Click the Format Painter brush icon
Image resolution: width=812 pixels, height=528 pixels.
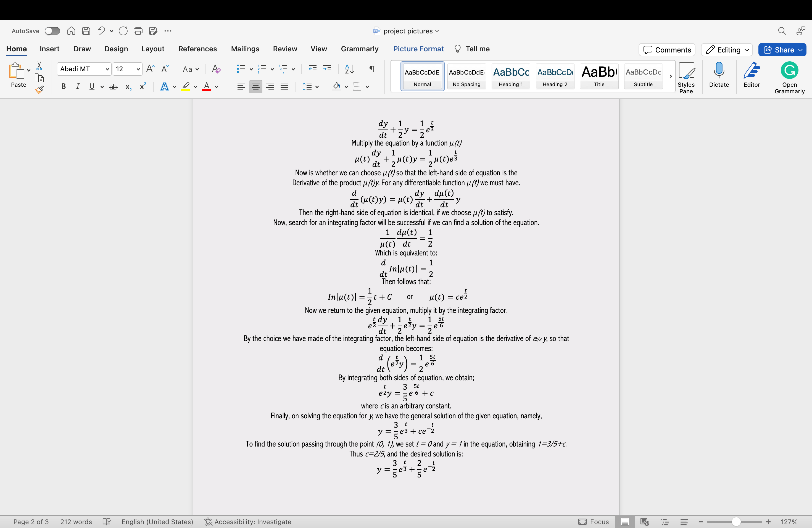pyautogui.click(x=39, y=90)
